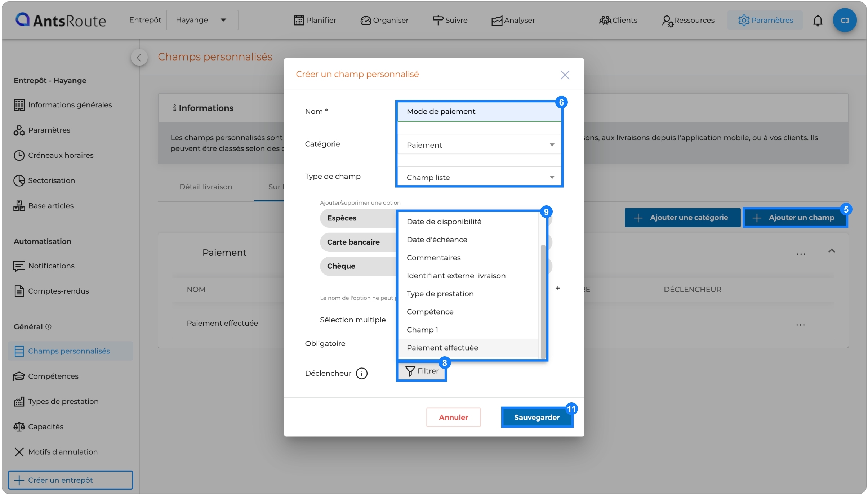The height and width of the screenshot is (495, 868).
Task: Open the Hayange warehouse dropdown
Action: click(x=202, y=20)
